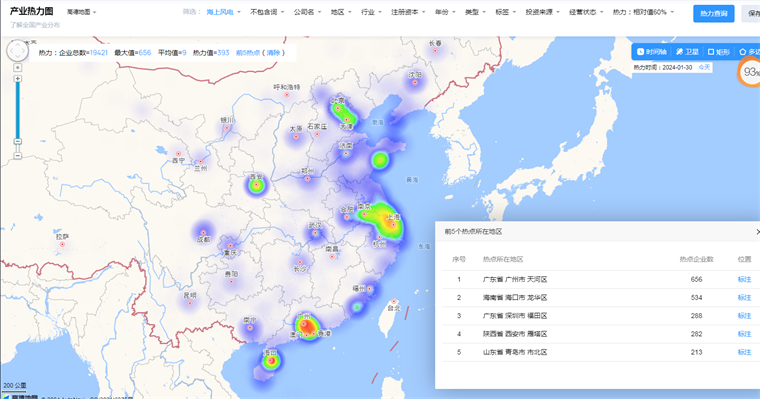Viewport: 760px width, 399px height.
Task: Click the 产业热力图 page title
Action: click(32, 11)
